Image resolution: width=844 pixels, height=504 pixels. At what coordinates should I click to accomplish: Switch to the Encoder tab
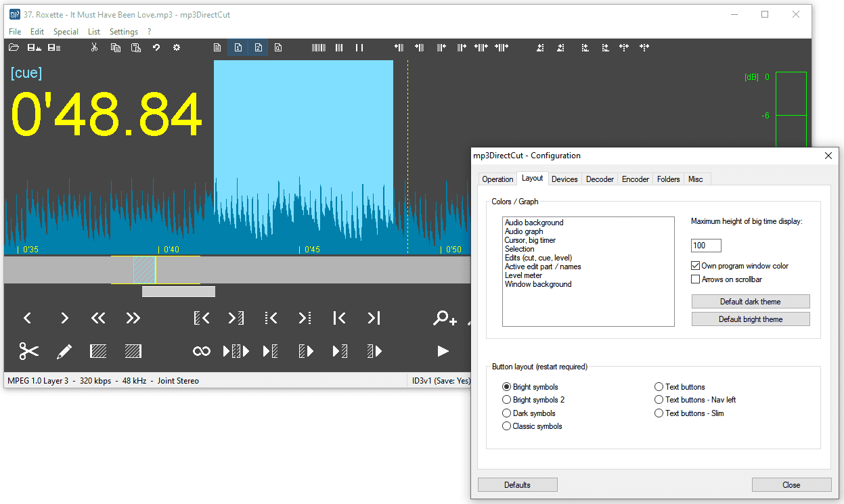tap(636, 179)
